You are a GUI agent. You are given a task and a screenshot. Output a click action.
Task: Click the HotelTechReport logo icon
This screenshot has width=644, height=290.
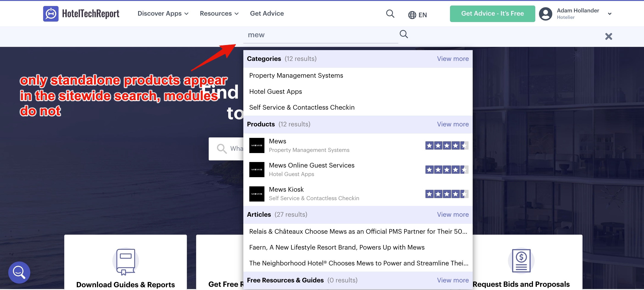(51, 14)
